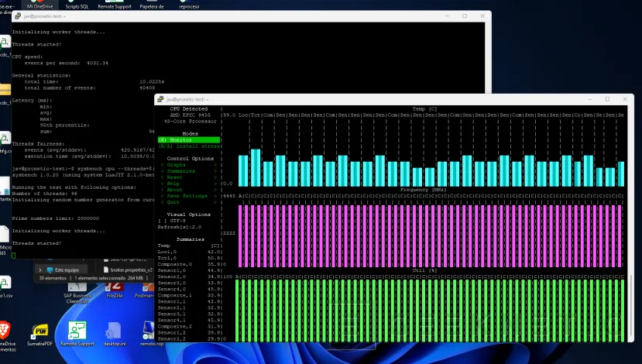Click the 'Threads fairness:' line in sysbench window
642x364 pixels.
click(x=38, y=144)
